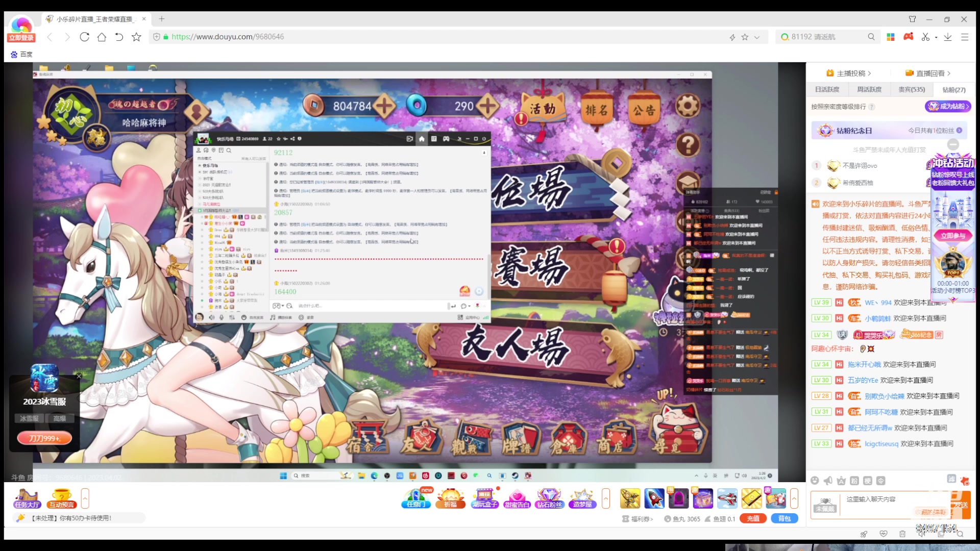Select the airplane gift icon
This screenshot has width=980, height=551.
[727, 498]
